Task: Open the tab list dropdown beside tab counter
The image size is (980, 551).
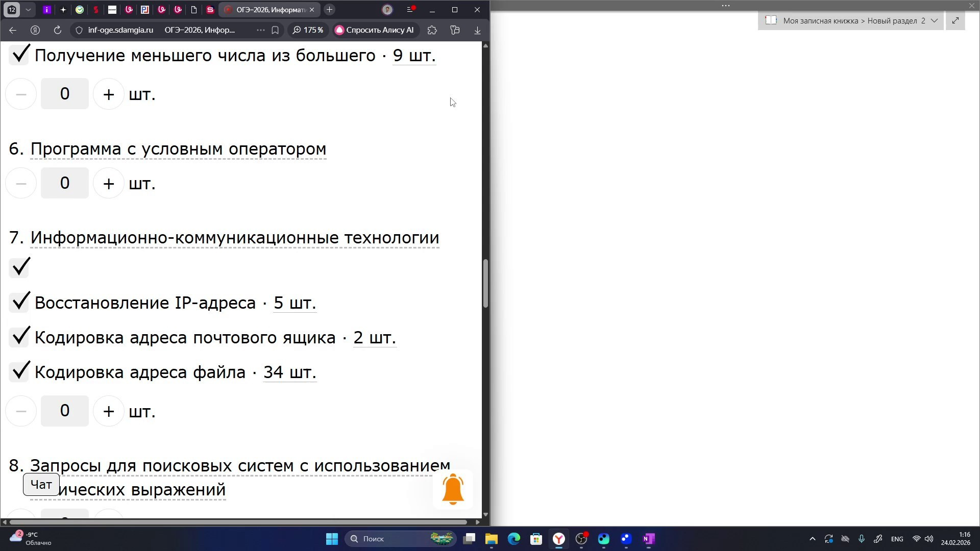Action: click(x=29, y=10)
